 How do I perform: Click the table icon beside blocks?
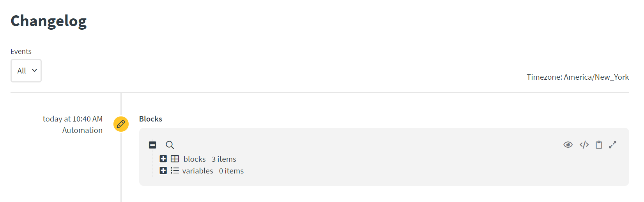point(175,159)
